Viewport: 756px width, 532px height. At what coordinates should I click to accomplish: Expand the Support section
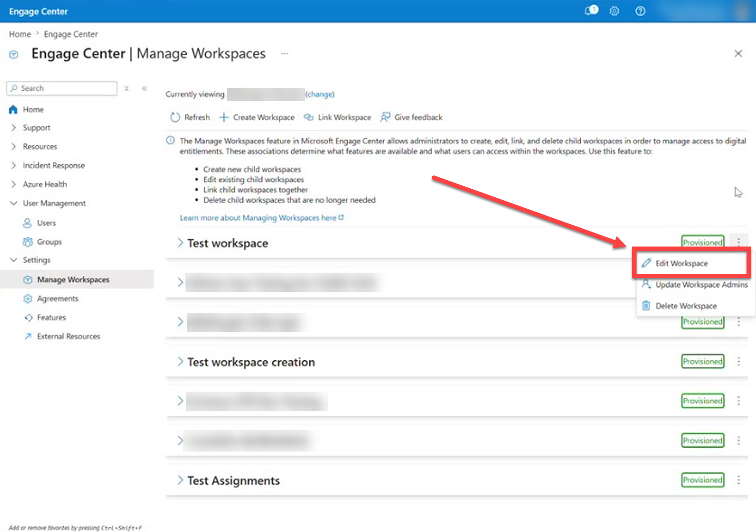pyautogui.click(x=14, y=128)
